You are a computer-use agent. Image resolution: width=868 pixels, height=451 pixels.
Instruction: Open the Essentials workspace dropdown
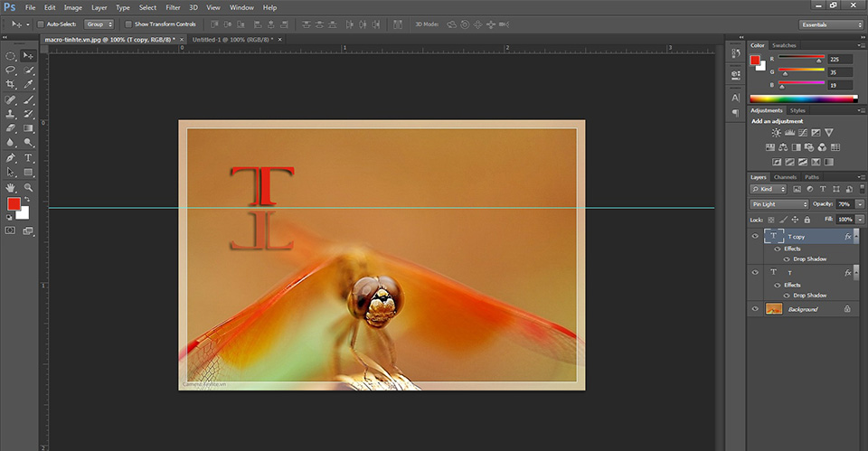tap(832, 24)
